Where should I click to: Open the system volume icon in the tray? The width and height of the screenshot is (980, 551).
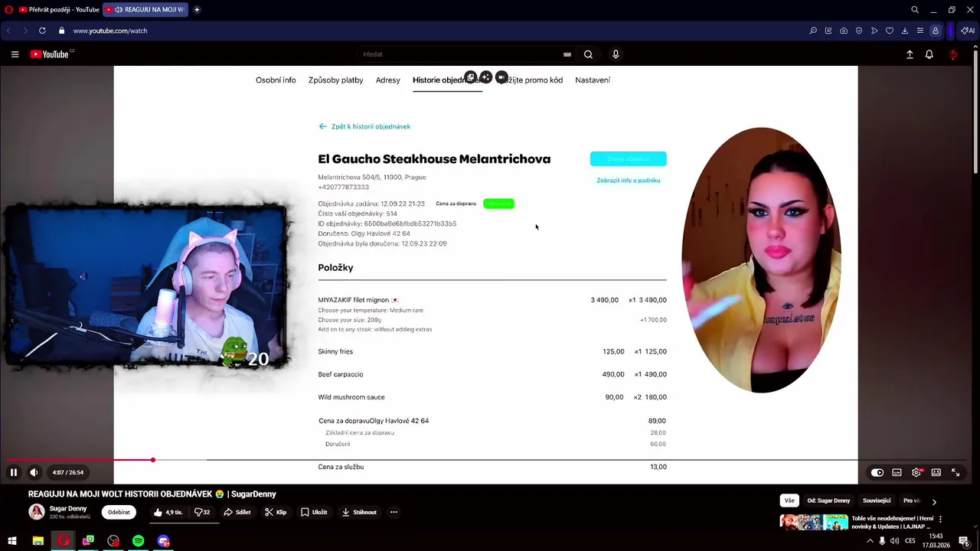(894, 541)
